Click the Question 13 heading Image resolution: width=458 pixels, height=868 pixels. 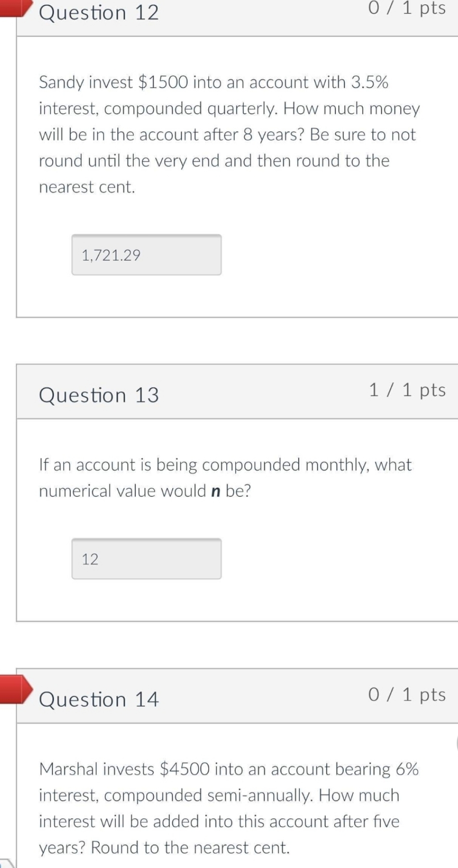99,395
